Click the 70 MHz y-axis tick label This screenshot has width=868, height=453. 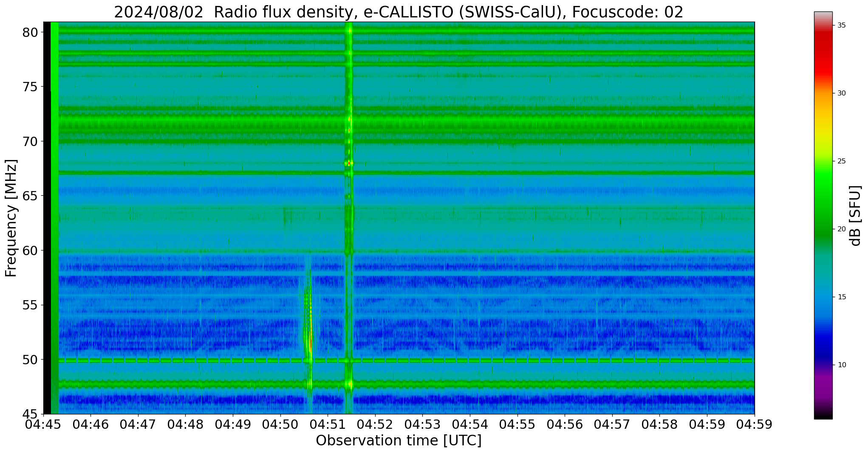point(30,141)
